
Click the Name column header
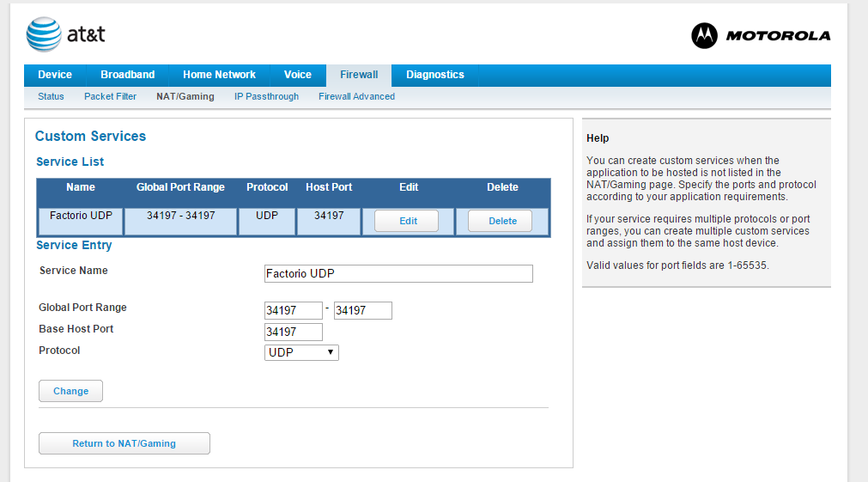pyautogui.click(x=80, y=187)
